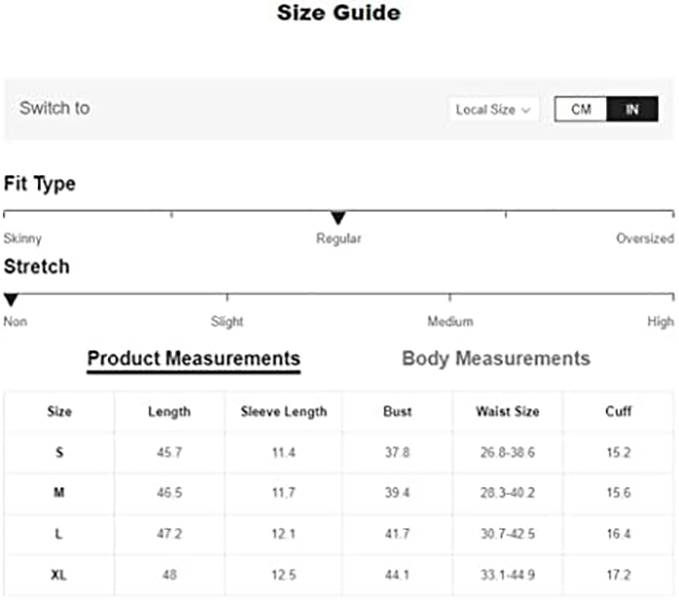This screenshot has height=600, width=679.
Task: Click the Length column header
Action: [169, 411]
